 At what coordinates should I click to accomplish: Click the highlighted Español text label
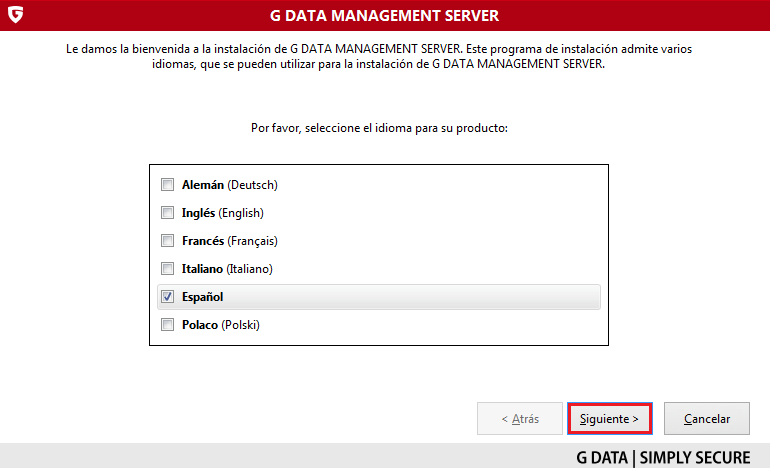point(204,297)
